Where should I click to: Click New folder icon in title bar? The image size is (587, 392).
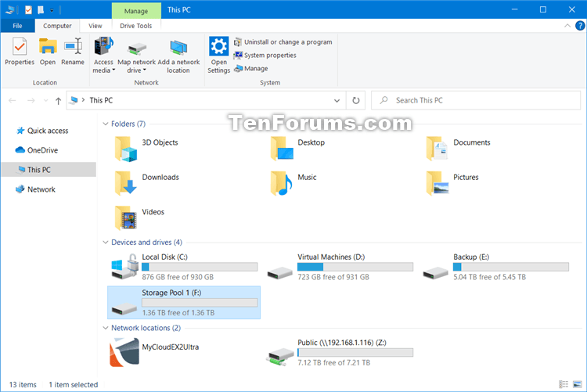pos(41,9)
